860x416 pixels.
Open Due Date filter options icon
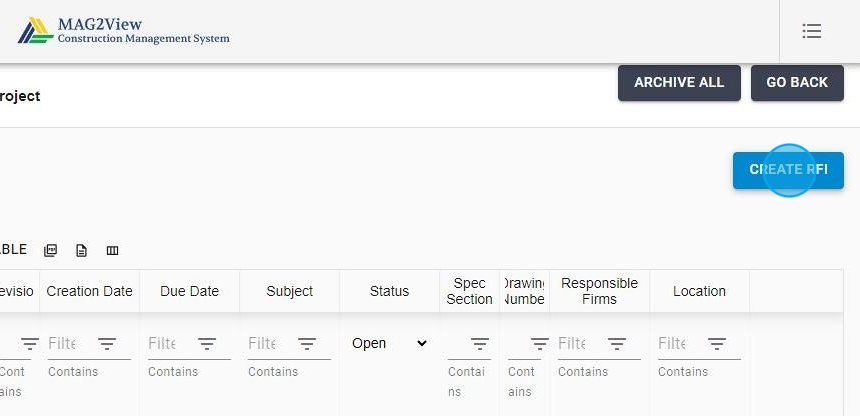207,343
